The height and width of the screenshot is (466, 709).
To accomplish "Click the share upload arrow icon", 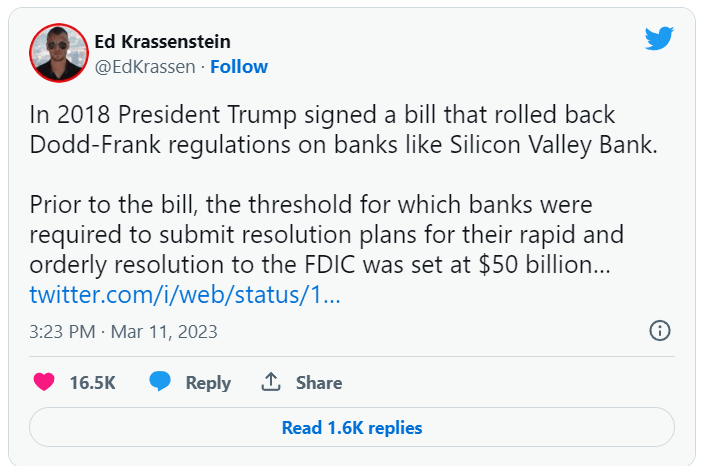I will point(270,382).
